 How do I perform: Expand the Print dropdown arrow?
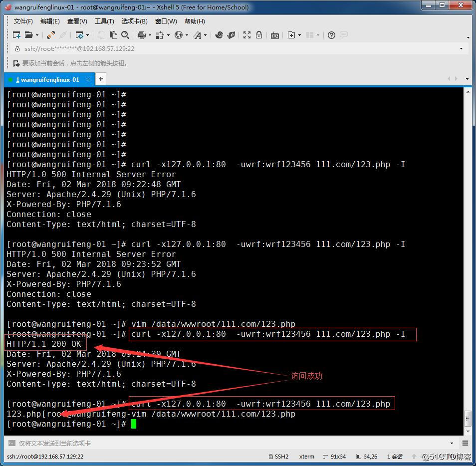[150, 35]
